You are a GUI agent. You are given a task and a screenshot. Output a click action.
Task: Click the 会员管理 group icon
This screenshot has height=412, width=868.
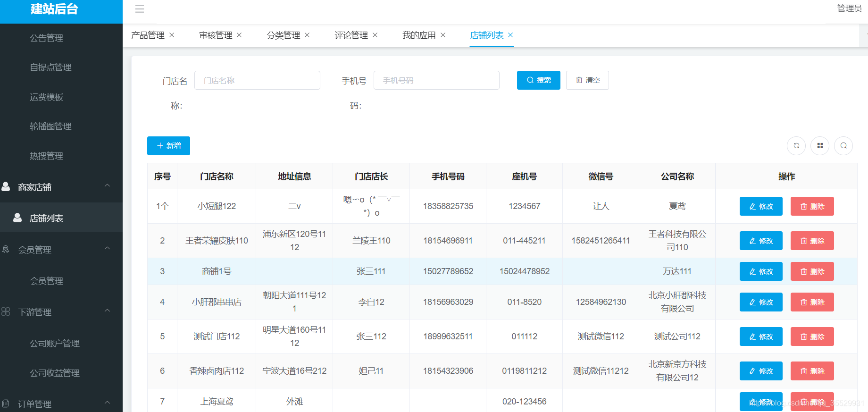[6, 249]
